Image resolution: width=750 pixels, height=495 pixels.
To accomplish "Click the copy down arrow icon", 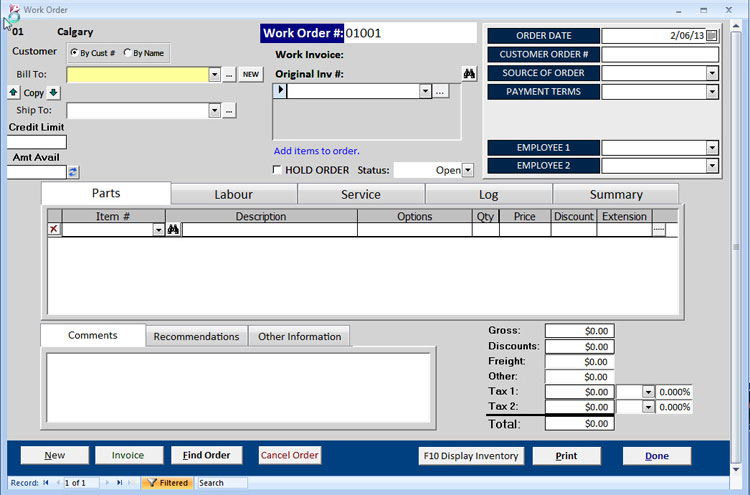I will 54,93.
